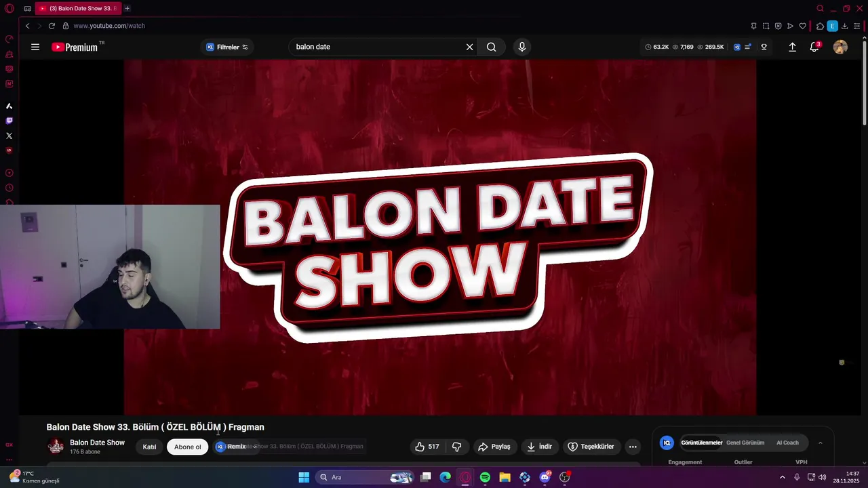Open Windows Start menu
The height and width of the screenshot is (488, 868).
tap(304, 477)
